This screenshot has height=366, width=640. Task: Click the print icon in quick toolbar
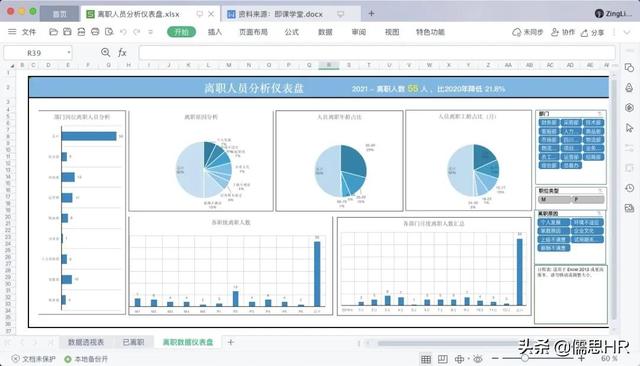(x=95, y=32)
